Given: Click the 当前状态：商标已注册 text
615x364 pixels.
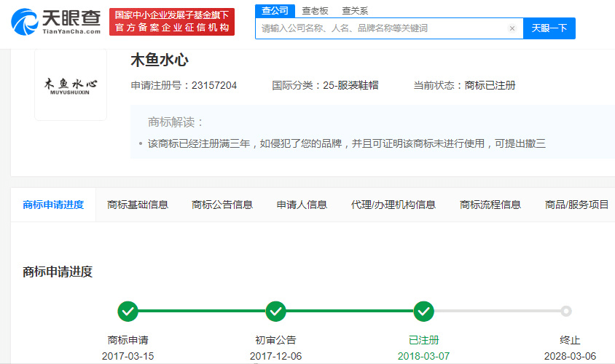Looking at the screenshot, I should [464, 85].
